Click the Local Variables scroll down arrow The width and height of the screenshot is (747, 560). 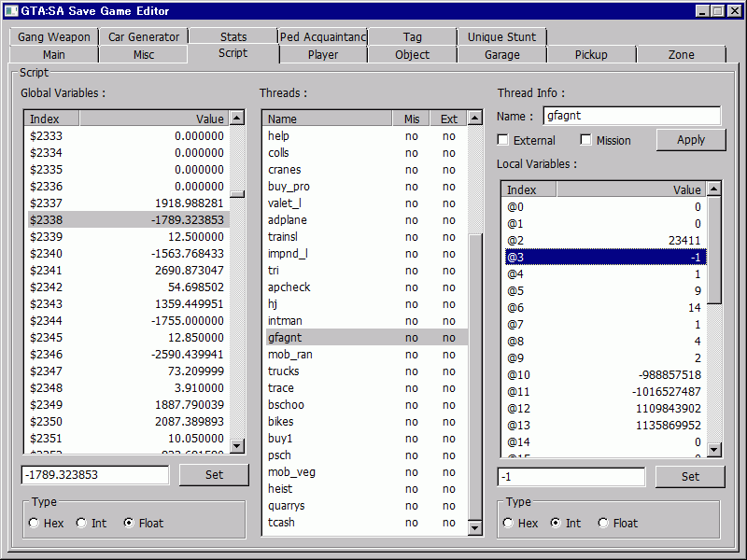(x=713, y=450)
